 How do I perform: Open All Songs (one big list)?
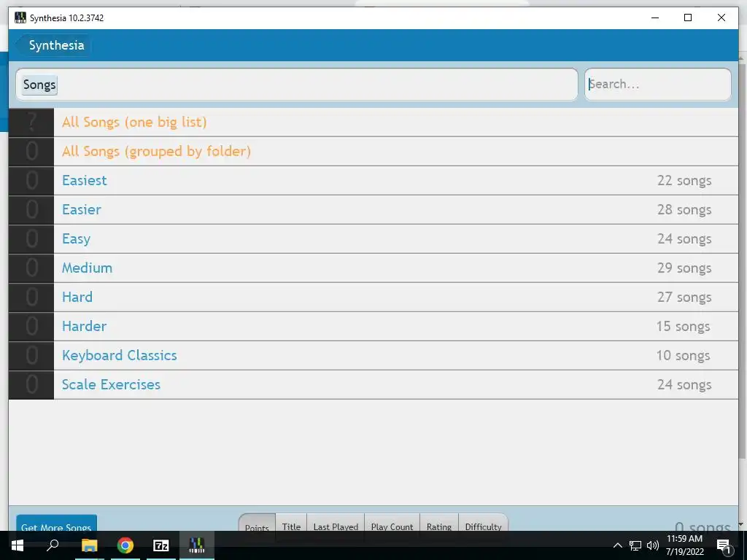pos(373,122)
